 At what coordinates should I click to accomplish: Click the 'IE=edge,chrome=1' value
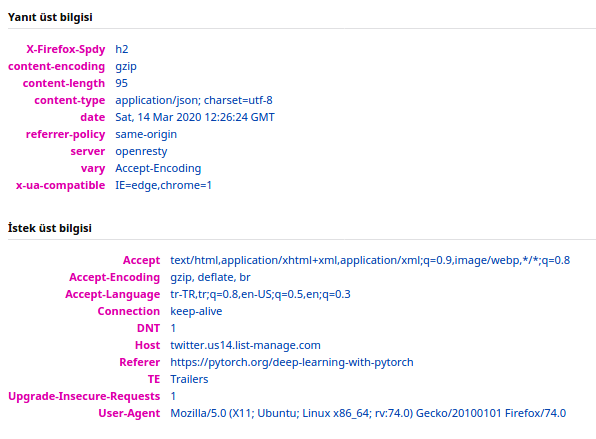[x=163, y=185]
